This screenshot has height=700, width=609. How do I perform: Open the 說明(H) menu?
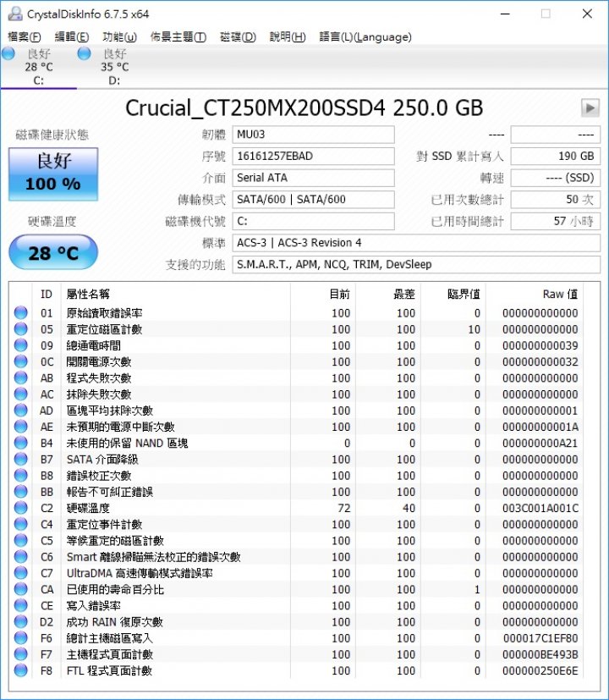[x=288, y=36]
